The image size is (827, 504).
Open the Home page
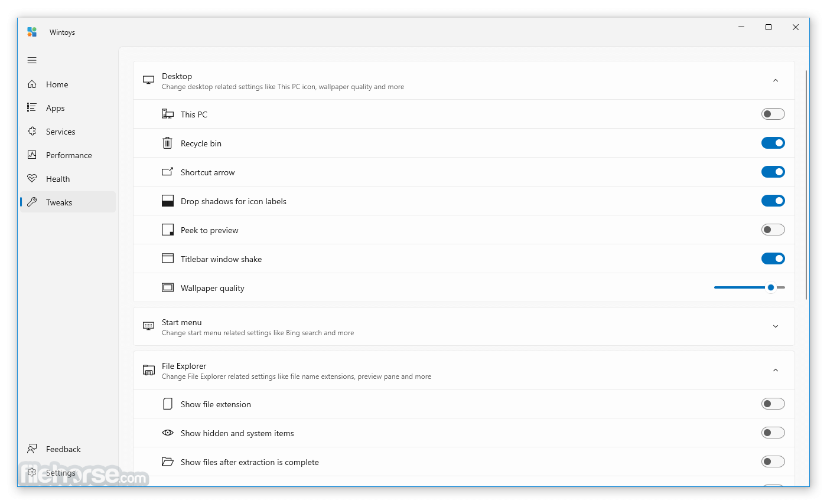68,84
